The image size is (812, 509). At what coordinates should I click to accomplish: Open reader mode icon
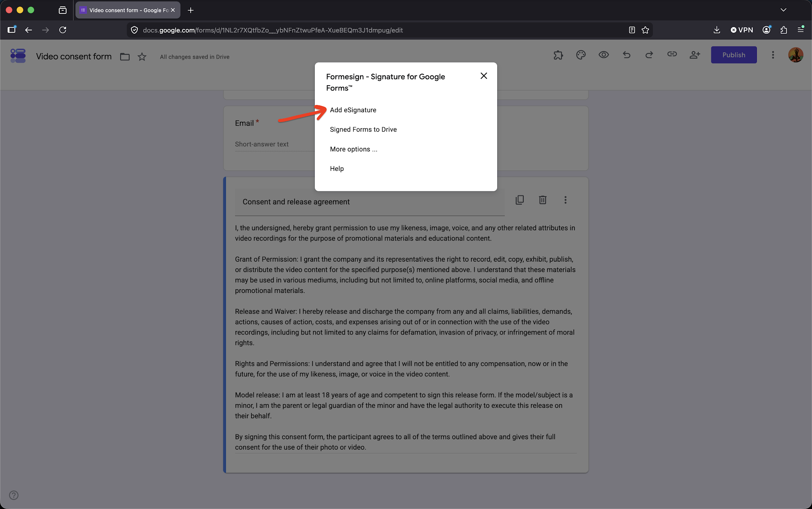tap(632, 30)
